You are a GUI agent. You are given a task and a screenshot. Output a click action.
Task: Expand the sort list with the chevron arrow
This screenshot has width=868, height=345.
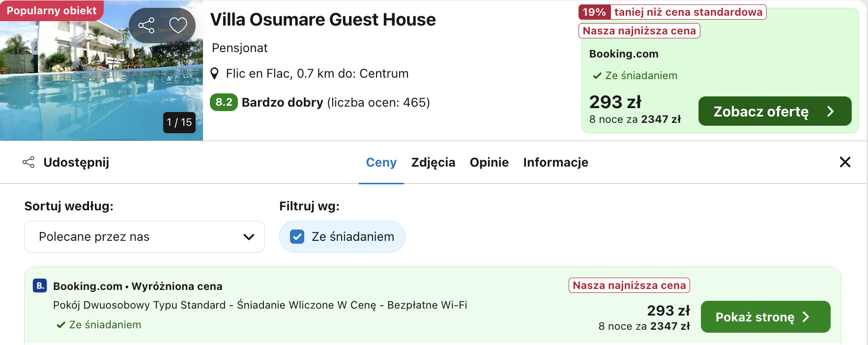249,237
